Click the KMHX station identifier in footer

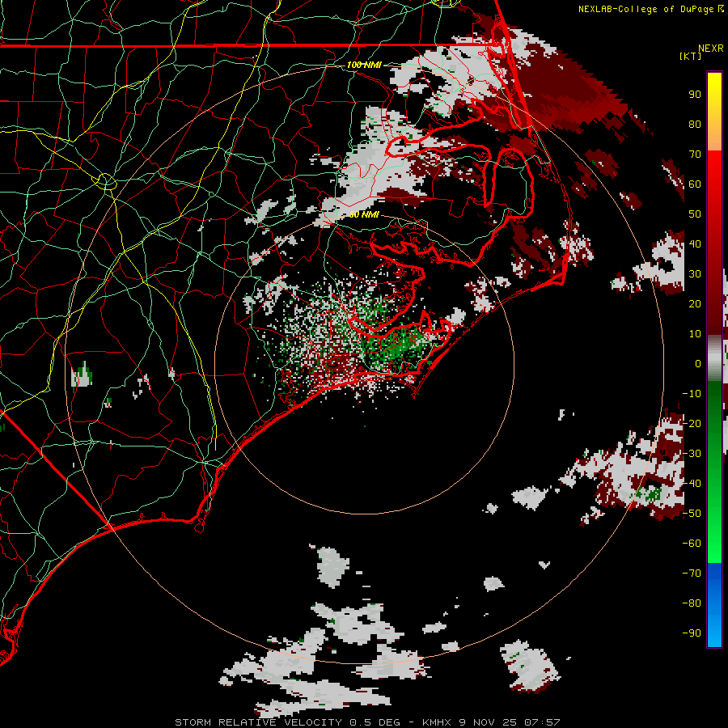coord(437,722)
